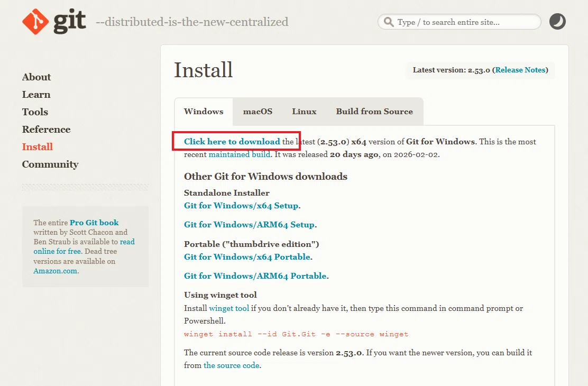The image size is (588, 386).
Task: Focus the site search field
Action: [x=460, y=22]
